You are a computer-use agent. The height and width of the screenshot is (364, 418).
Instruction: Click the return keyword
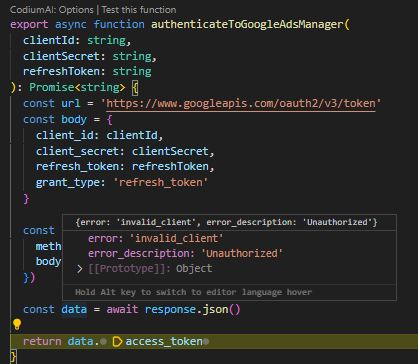42,342
